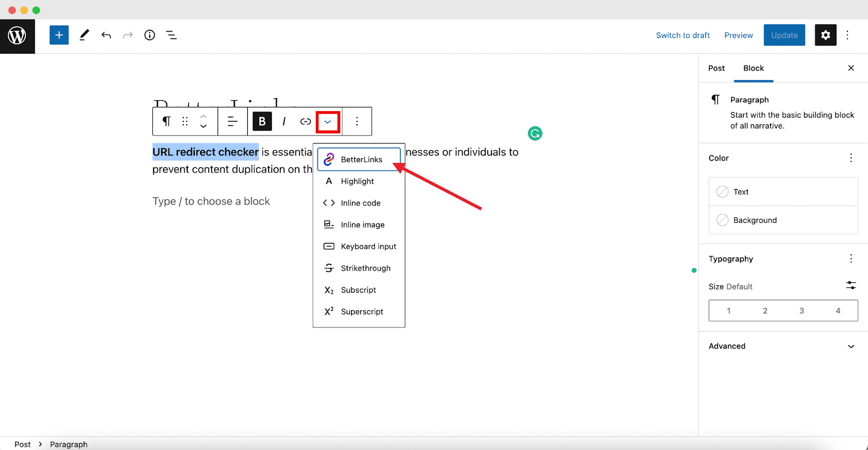Toggle the settings gear sidebar
This screenshot has height=450, width=868.
tap(825, 35)
